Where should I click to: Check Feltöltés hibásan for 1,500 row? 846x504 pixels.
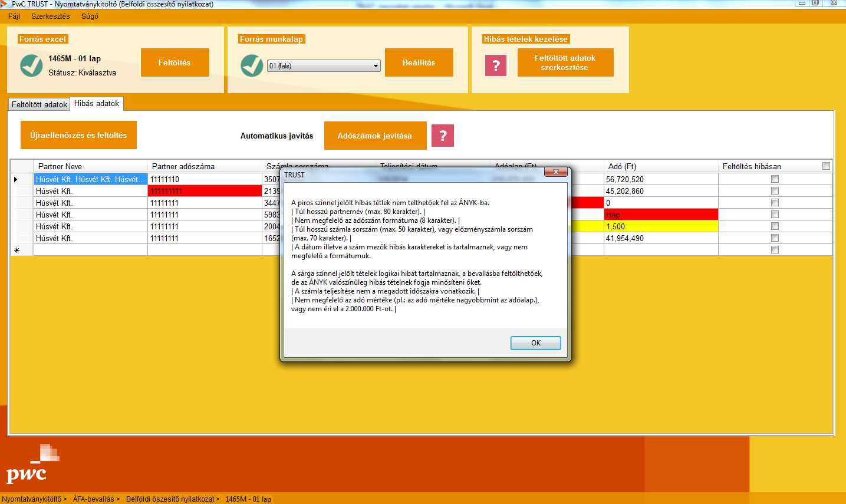(775, 226)
